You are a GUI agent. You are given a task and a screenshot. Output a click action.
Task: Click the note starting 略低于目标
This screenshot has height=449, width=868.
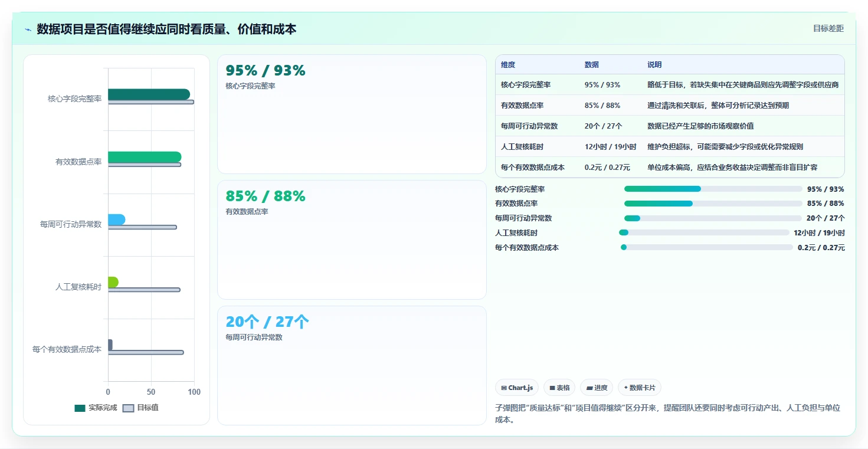coord(743,85)
